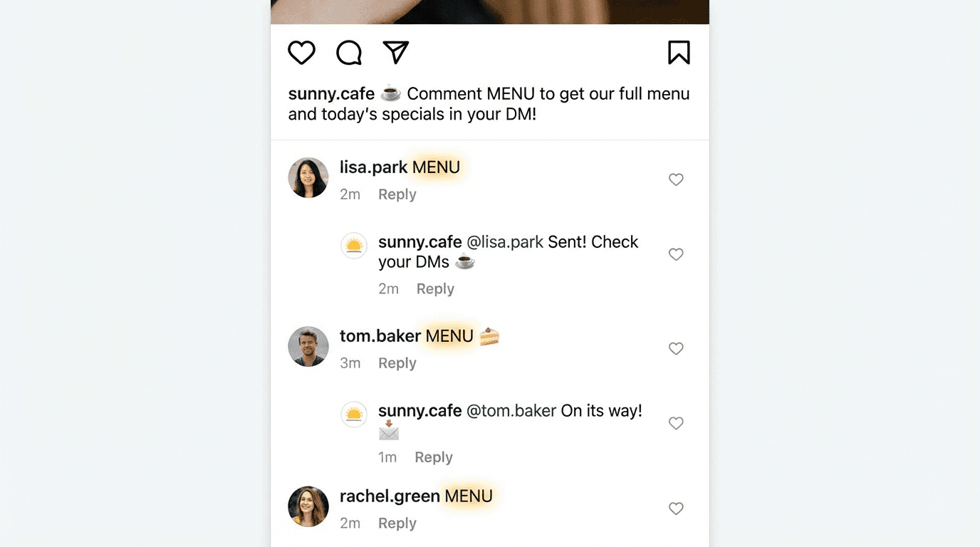The width and height of the screenshot is (980, 547).
Task: Like tom.baker's MENU comment
Action: pos(676,348)
